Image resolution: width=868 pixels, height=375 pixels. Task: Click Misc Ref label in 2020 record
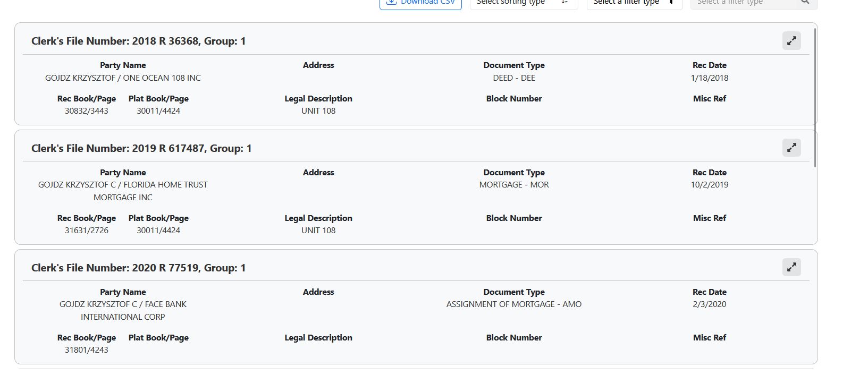pos(710,338)
